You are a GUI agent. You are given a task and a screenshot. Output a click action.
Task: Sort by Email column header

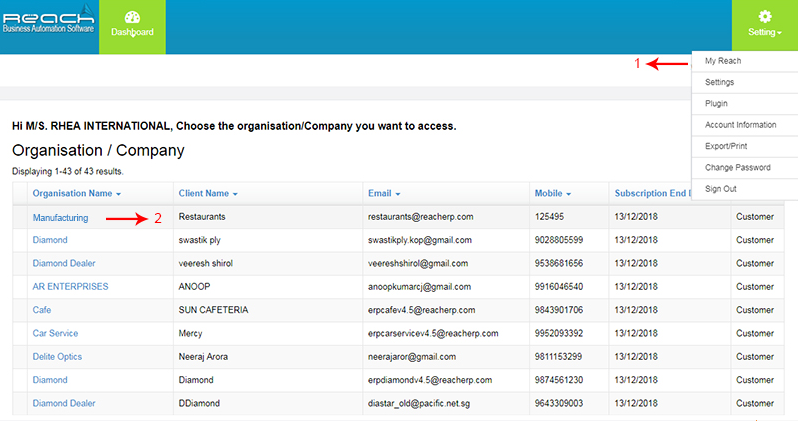pos(384,193)
